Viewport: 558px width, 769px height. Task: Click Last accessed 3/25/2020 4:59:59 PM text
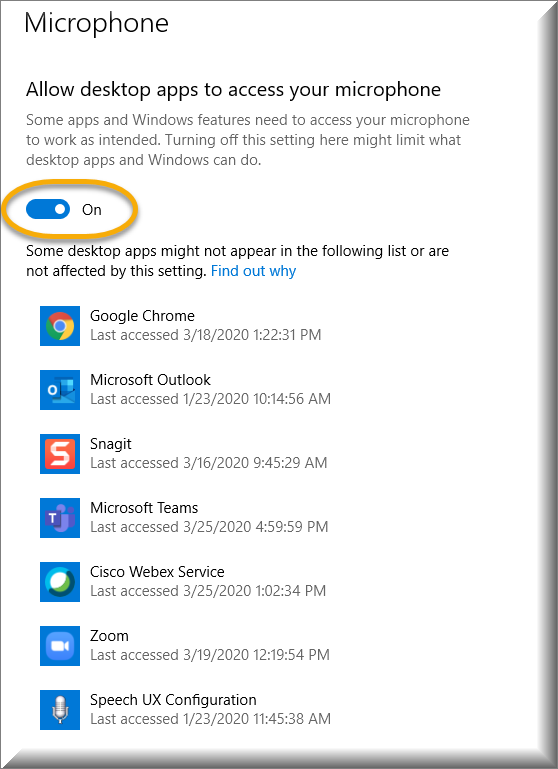coord(209,527)
